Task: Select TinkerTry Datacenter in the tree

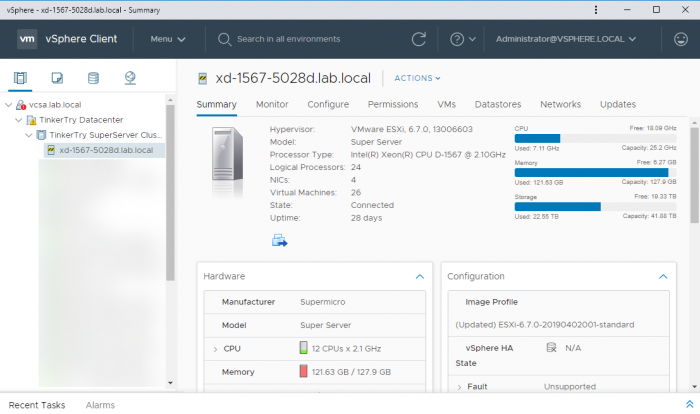Action: 81,120
